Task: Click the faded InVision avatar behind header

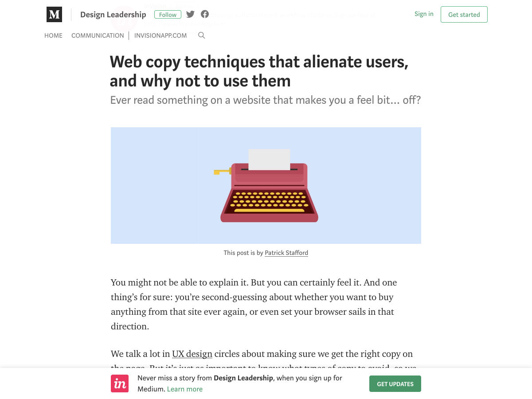Action: (124, 19)
